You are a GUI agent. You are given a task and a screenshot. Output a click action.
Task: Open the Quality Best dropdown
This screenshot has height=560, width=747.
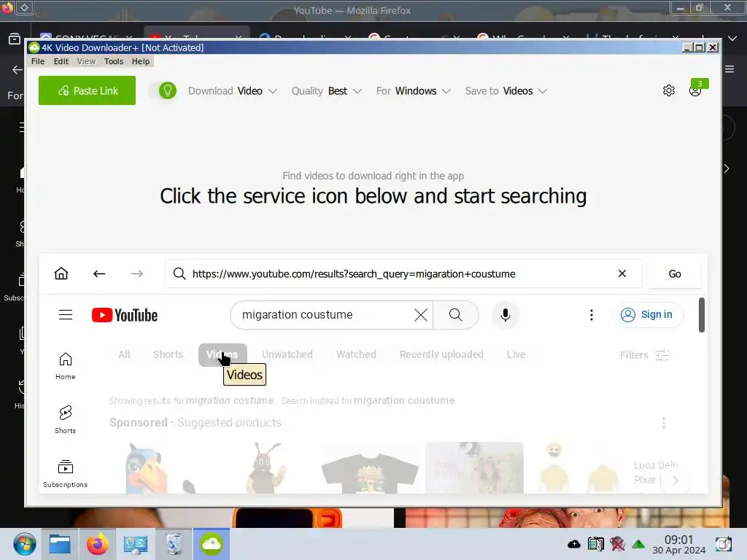click(x=326, y=91)
